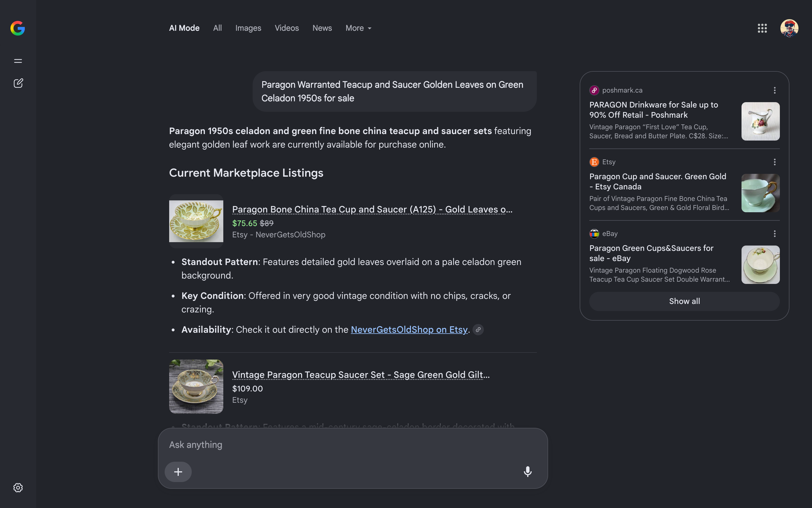Click the Key Condition bullet text
This screenshot has width=812, height=508.
[346, 302]
